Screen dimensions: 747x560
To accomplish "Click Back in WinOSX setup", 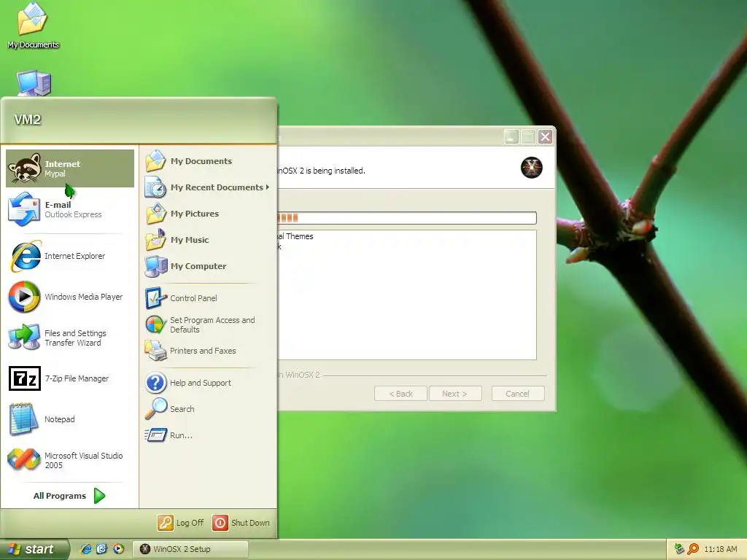I will point(400,394).
